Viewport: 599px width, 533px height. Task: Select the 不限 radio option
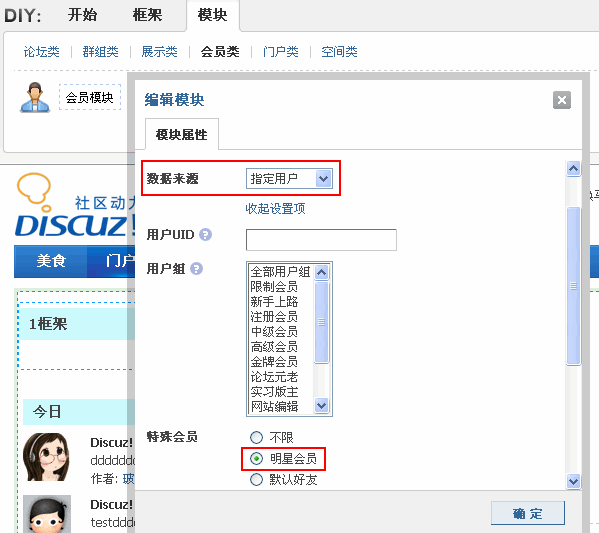(256, 437)
